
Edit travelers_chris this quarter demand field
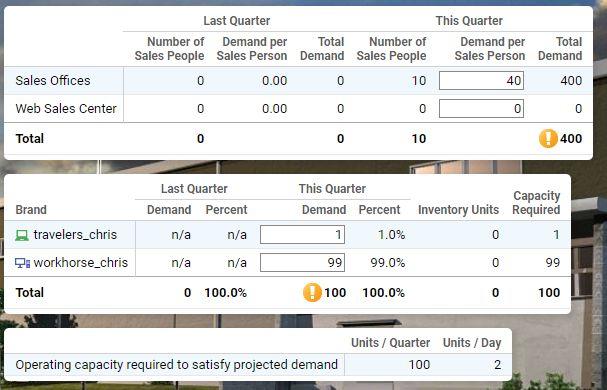(x=302, y=235)
